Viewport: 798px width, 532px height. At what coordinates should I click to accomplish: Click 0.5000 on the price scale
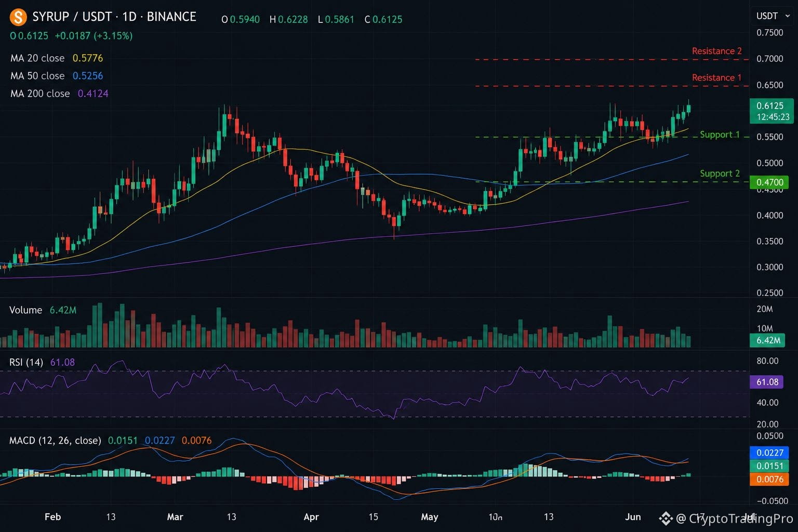point(770,163)
